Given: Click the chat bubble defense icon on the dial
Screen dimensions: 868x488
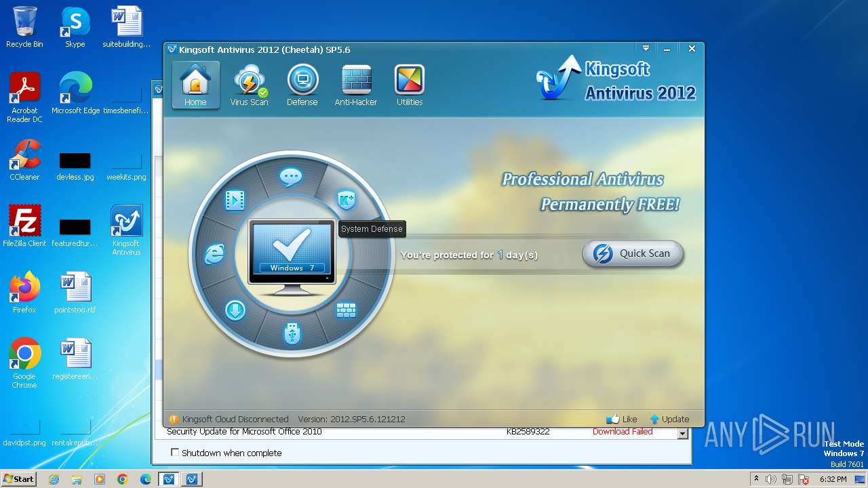Looking at the screenshot, I should 291,178.
